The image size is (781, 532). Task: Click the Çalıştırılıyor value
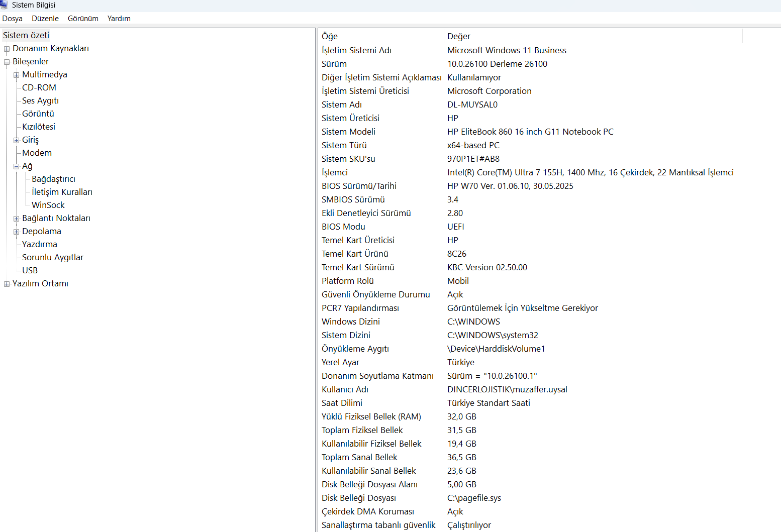pyautogui.click(x=469, y=525)
